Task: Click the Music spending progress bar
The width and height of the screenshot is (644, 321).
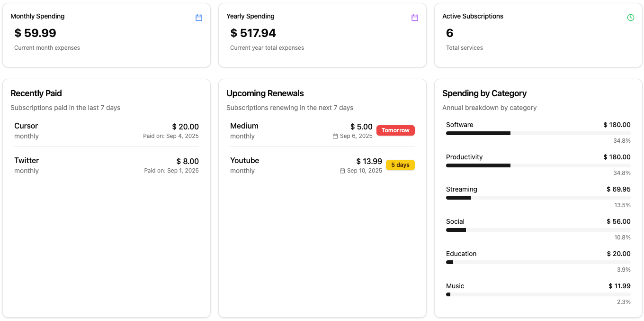Action: [538, 294]
